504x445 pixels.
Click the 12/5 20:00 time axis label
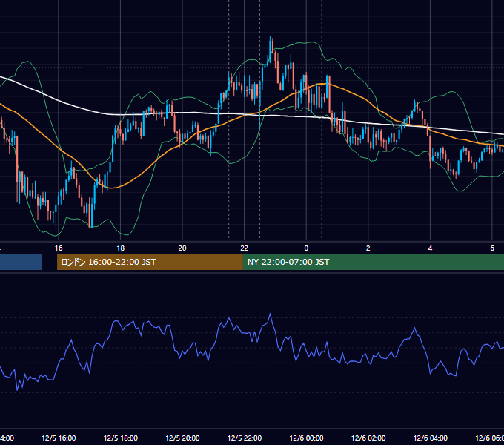182,438
